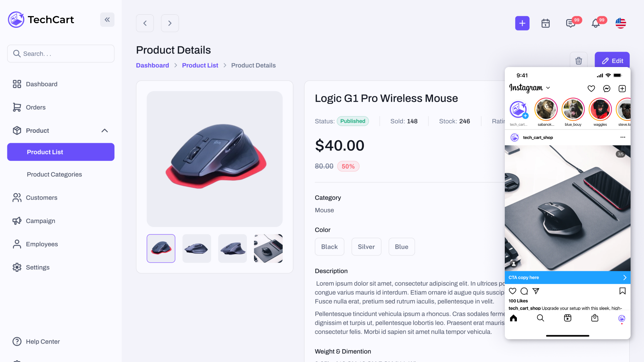
Task: Collapse the Product submenu chevron
Action: tap(105, 131)
